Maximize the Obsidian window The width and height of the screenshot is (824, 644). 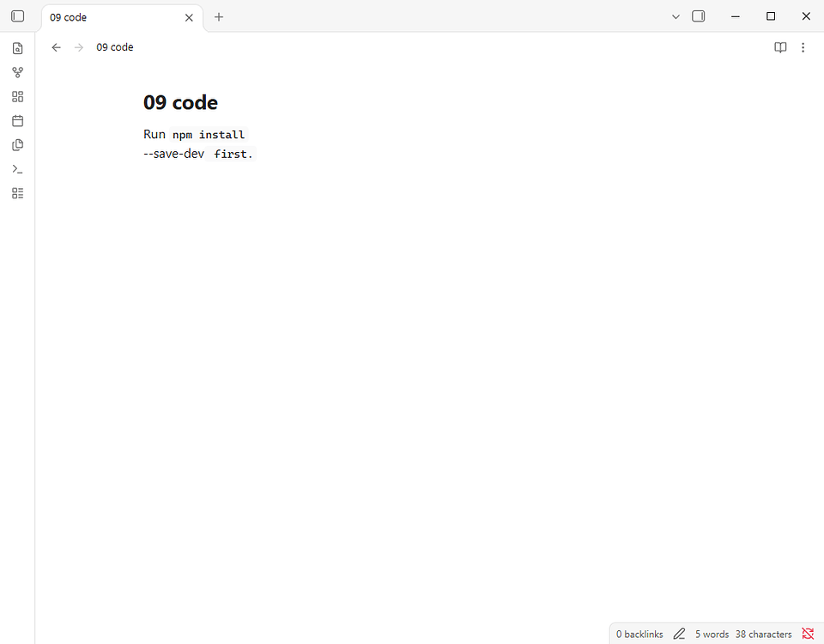771,16
